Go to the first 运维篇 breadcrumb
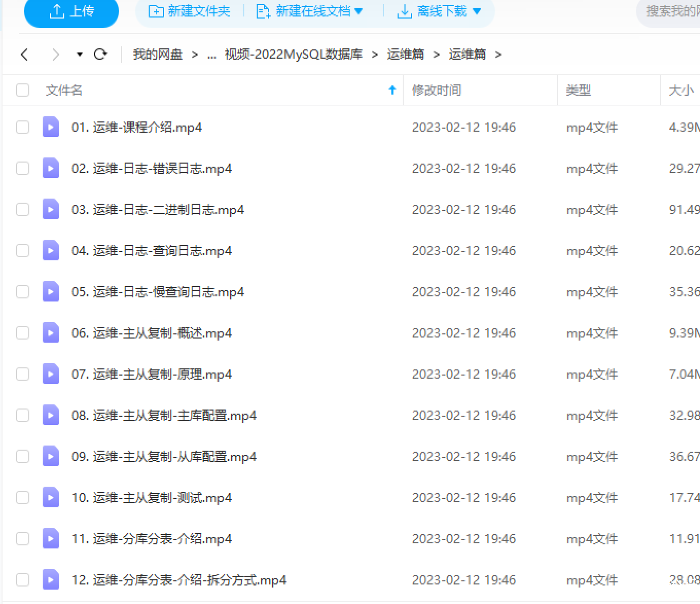 pyautogui.click(x=405, y=54)
